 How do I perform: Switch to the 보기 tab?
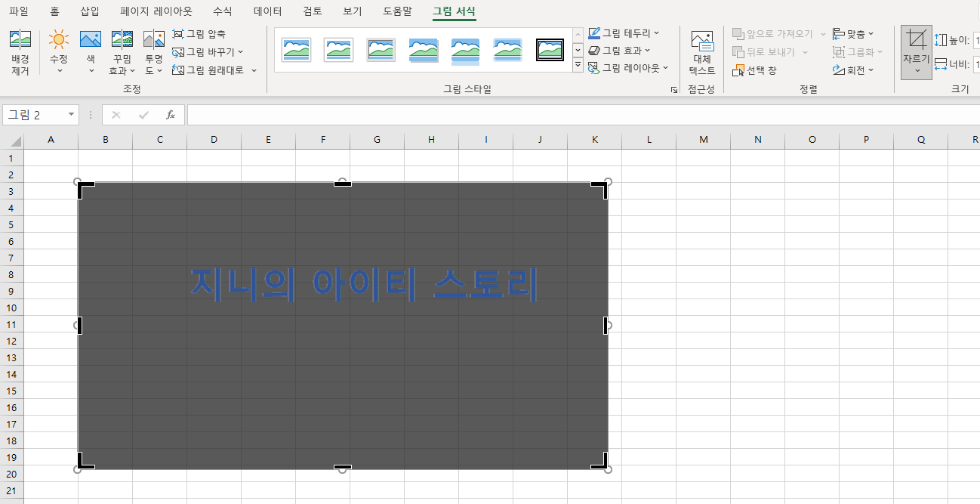[x=352, y=11]
